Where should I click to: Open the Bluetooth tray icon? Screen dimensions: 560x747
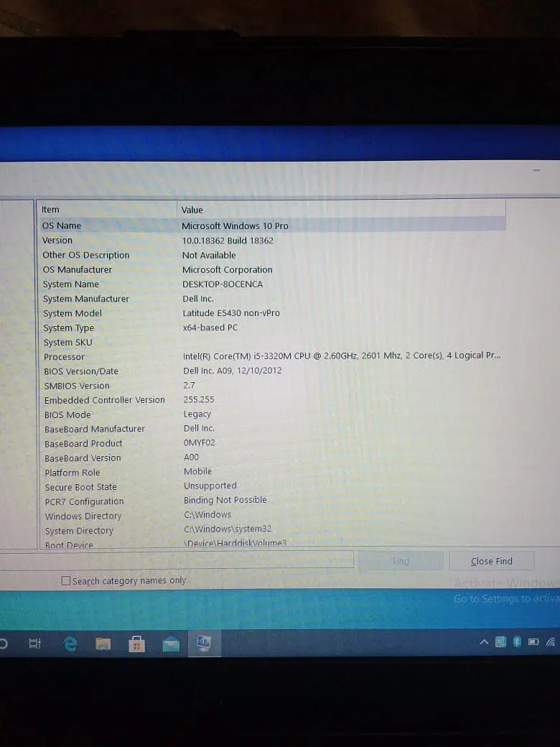517,641
